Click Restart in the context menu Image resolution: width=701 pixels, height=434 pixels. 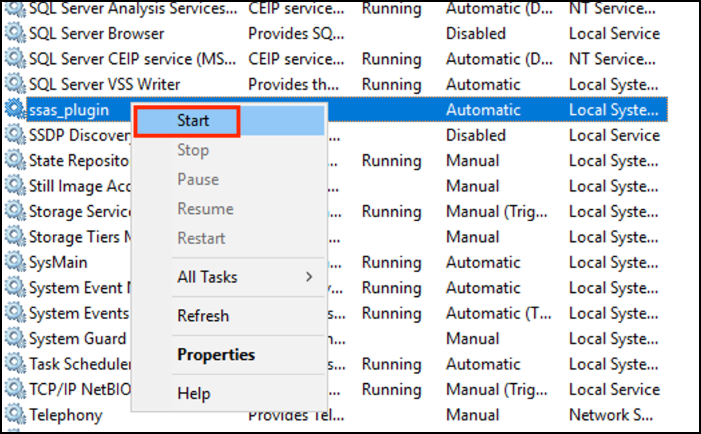tap(201, 238)
